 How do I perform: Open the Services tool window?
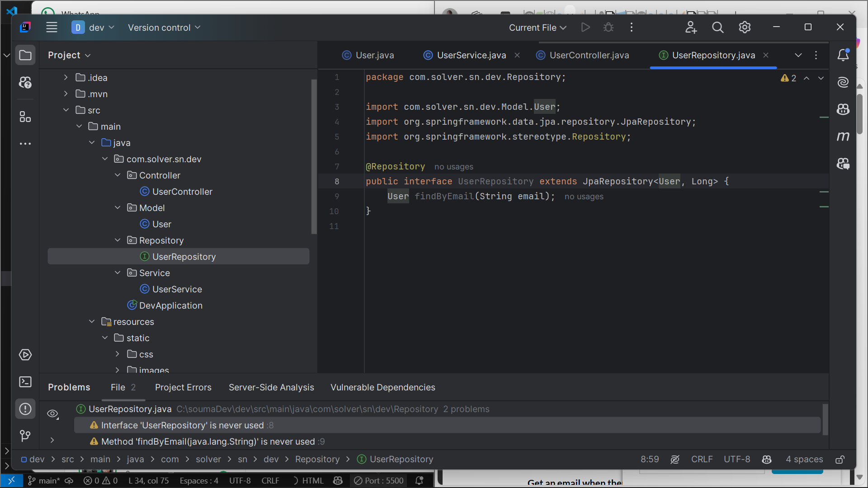pyautogui.click(x=25, y=355)
